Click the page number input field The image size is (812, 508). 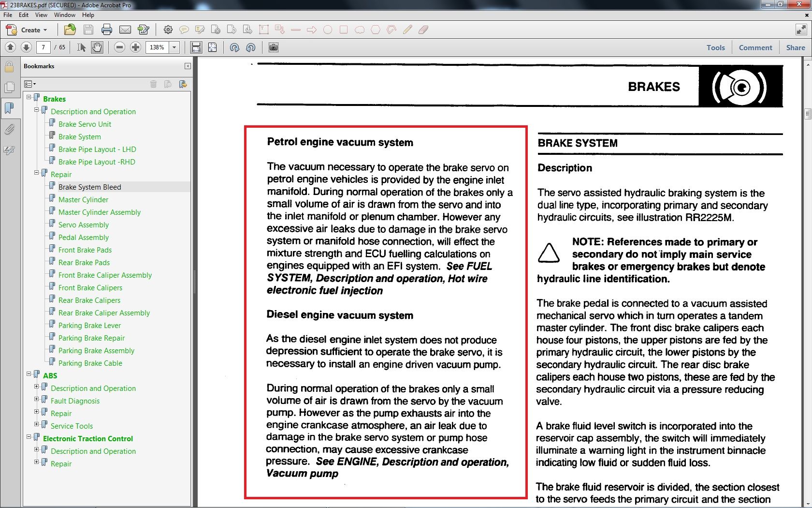pos(43,47)
